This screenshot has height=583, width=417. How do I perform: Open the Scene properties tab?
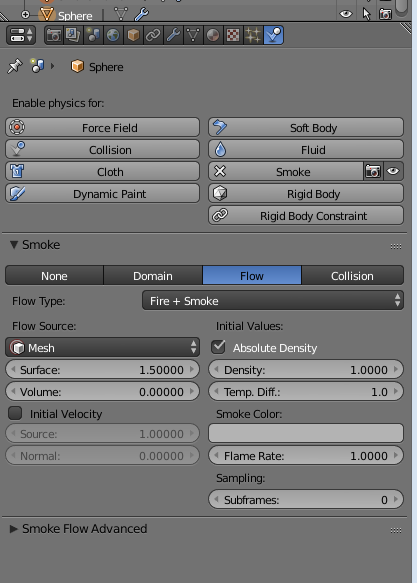point(94,35)
